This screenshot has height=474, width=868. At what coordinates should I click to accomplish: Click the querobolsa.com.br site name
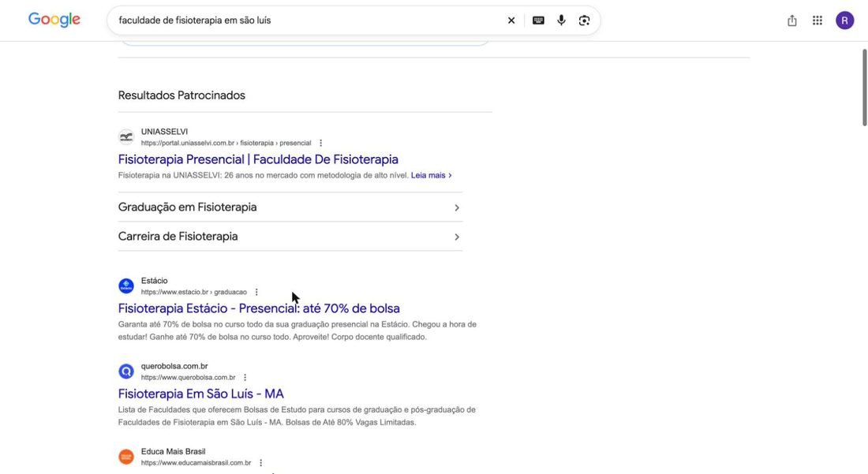174,366
